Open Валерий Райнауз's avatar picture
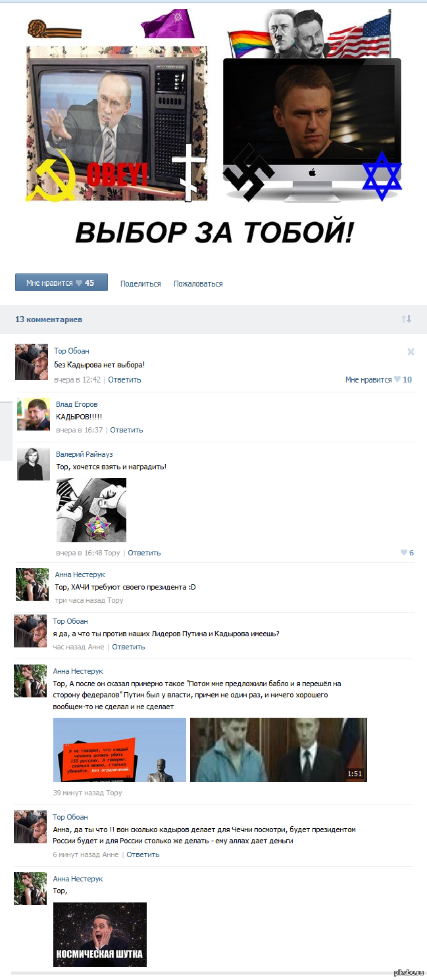Image resolution: width=427 pixels, height=980 pixels. [x=34, y=464]
